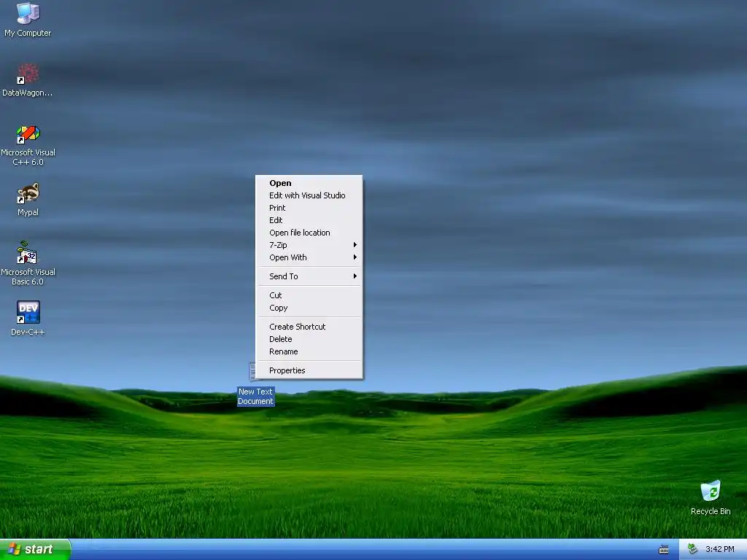Click the keyboard icon in taskbar
This screenshot has height=560, width=747.
click(x=664, y=550)
